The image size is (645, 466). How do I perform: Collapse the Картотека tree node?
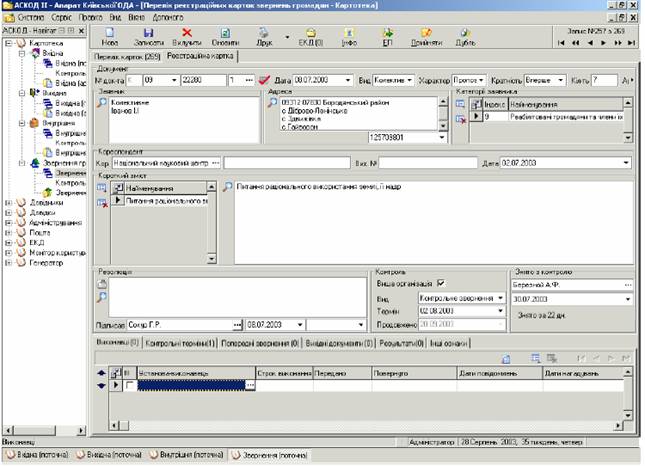pos(8,44)
